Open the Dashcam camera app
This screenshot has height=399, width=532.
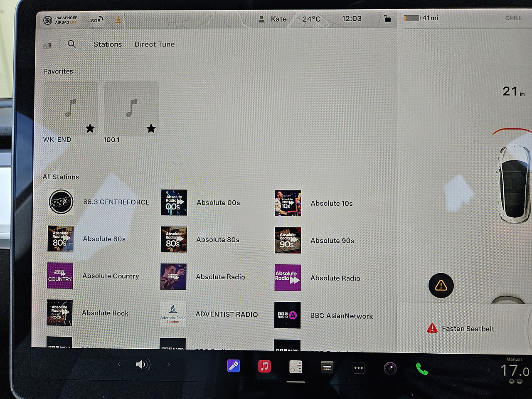(x=390, y=368)
